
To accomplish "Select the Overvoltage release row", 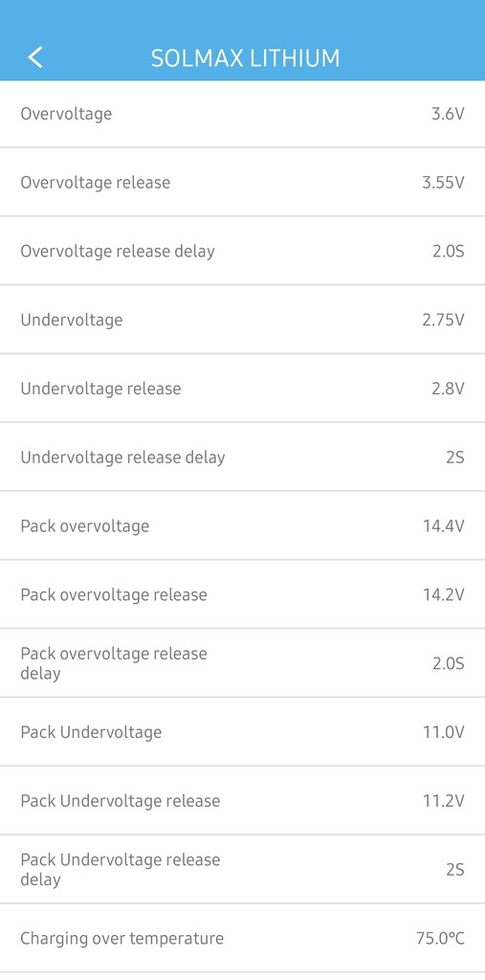I will point(243,183).
